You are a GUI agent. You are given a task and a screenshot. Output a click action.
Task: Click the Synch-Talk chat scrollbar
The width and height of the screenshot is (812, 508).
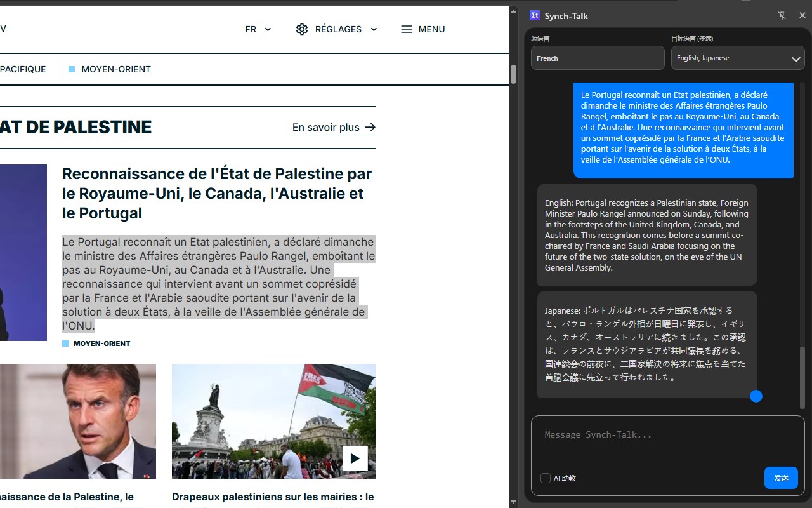point(802,378)
